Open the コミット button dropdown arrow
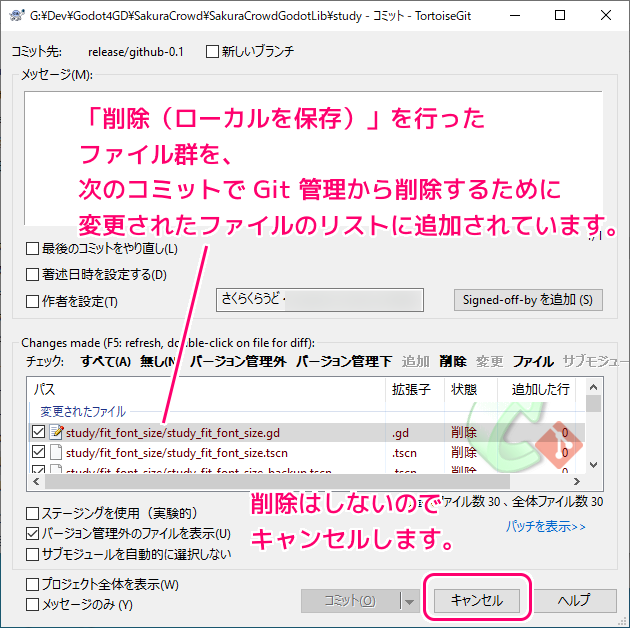Image resolution: width=630 pixels, height=628 pixels. point(408,600)
